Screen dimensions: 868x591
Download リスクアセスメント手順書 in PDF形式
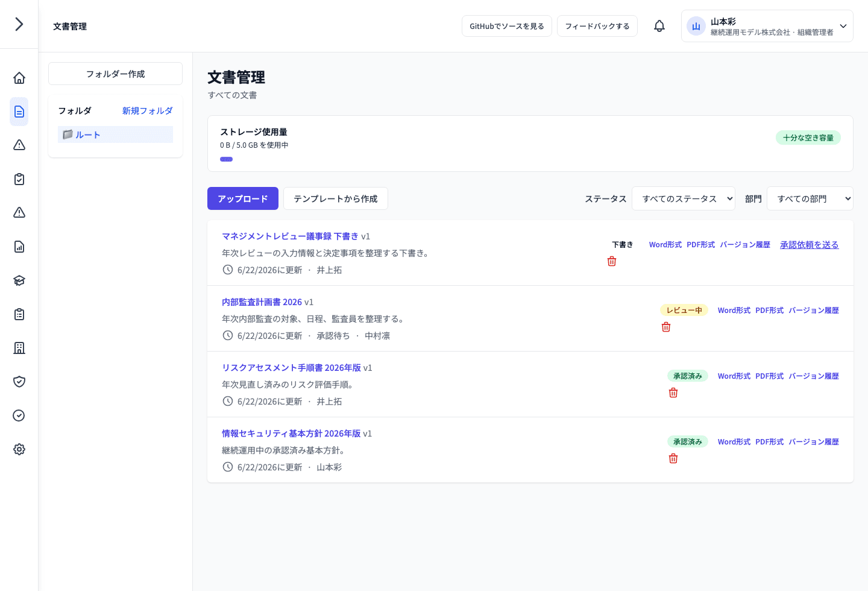770,376
